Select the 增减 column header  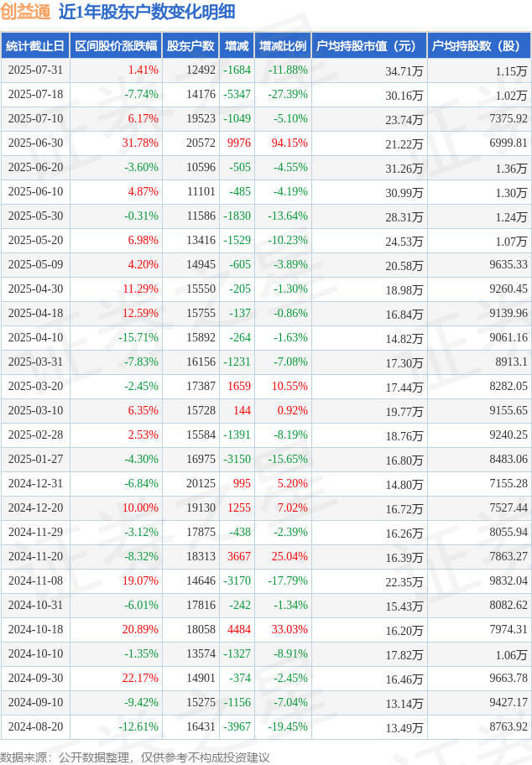tap(237, 46)
